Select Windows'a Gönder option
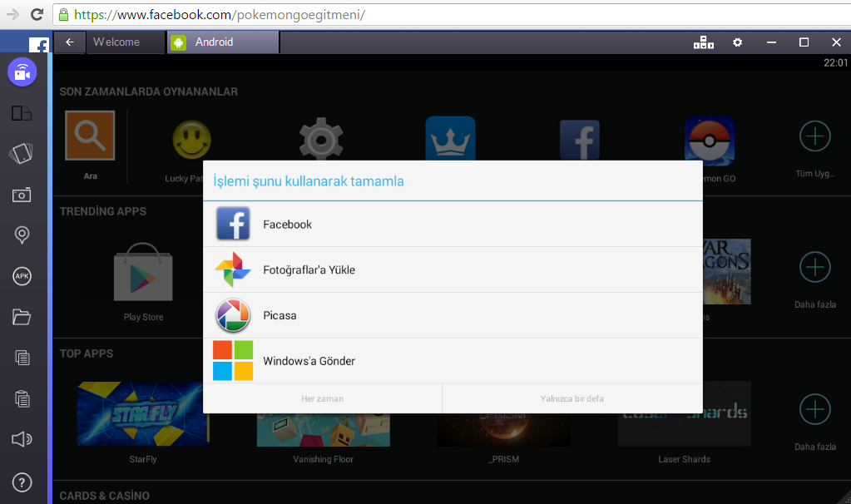851x504 pixels. [x=453, y=361]
